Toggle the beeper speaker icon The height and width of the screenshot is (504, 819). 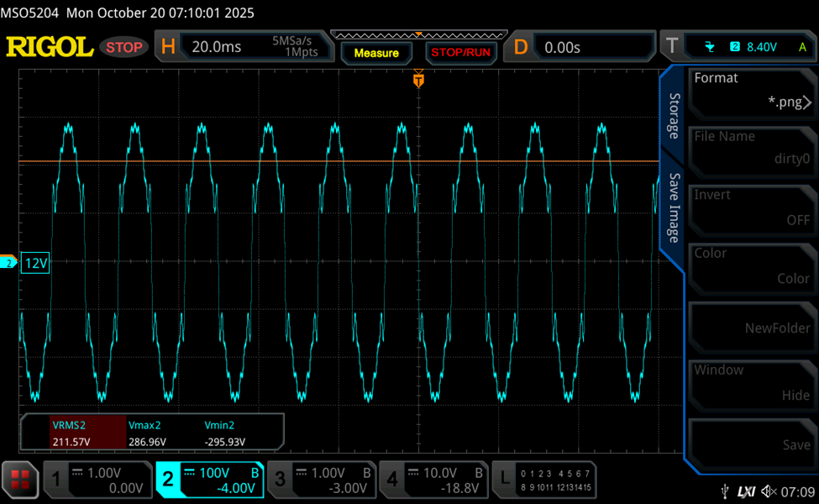click(x=769, y=490)
